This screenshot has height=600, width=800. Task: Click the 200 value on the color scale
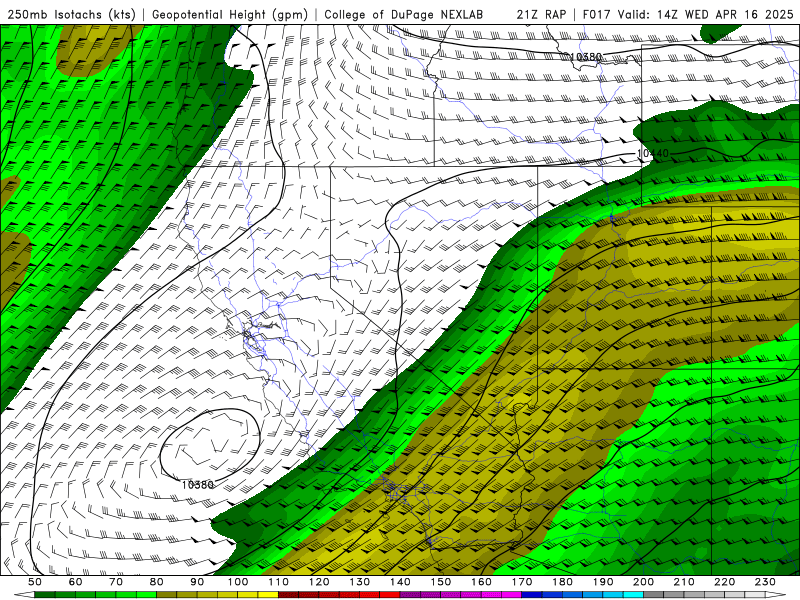(x=643, y=581)
